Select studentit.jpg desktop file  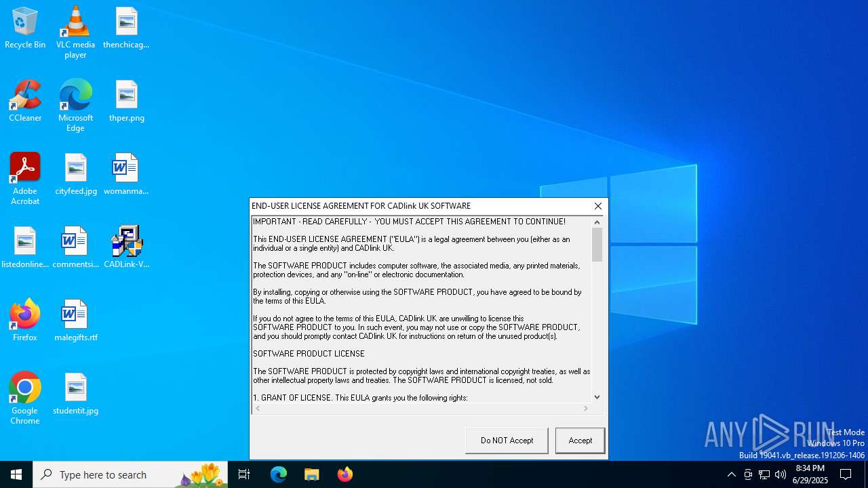pyautogui.click(x=75, y=394)
